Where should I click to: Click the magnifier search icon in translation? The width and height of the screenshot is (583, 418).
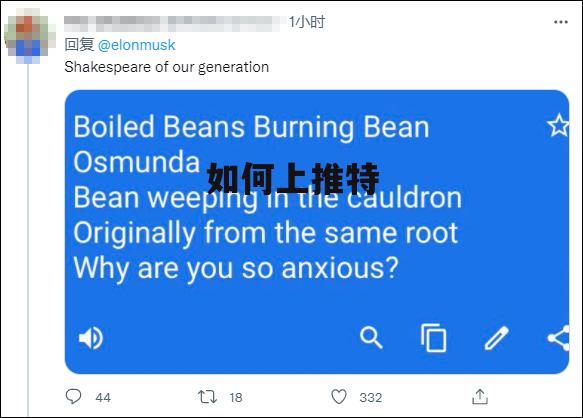pyautogui.click(x=371, y=338)
